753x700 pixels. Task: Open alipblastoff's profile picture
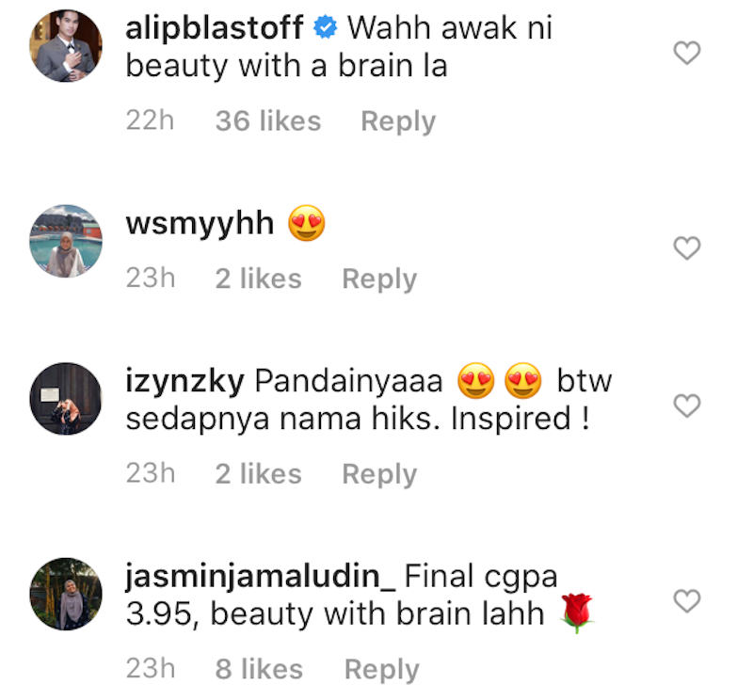click(x=66, y=45)
